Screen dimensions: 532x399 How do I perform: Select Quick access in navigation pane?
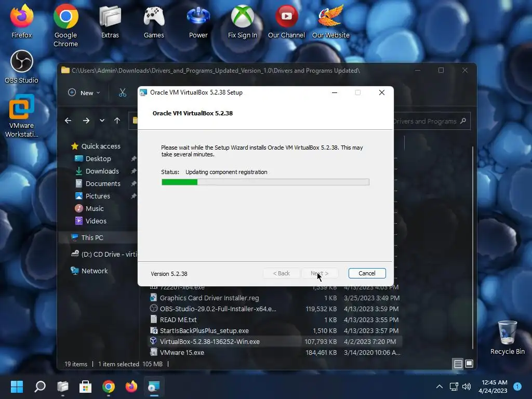click(100, 146)
